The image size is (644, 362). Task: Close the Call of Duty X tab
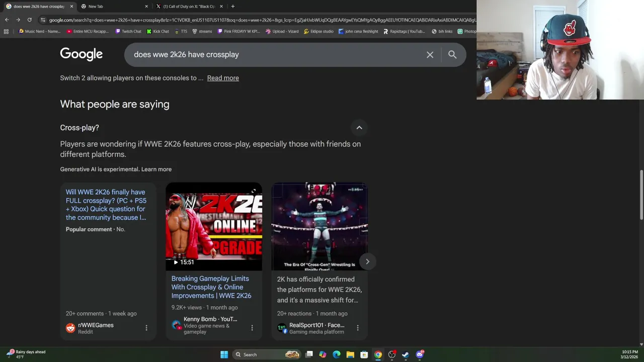click(221, 6)
